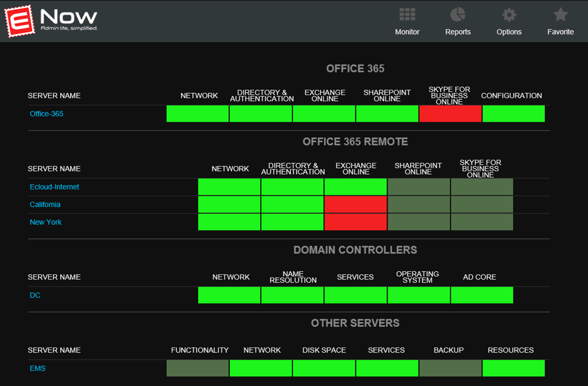The height and width of the screenshot is (386, 588).
Task: Open the Office-365 server link
Action: click(x=47, y=114)
